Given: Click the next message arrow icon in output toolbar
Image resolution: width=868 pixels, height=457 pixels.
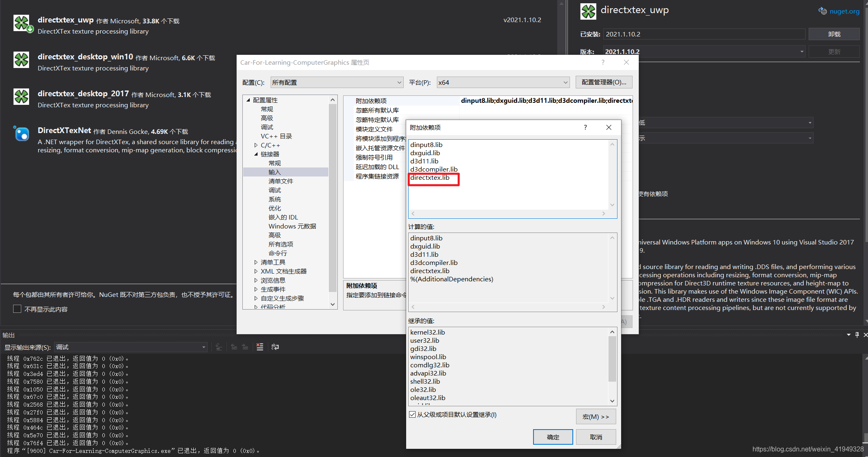Looking at the screenshot, I should click(245, 347).
